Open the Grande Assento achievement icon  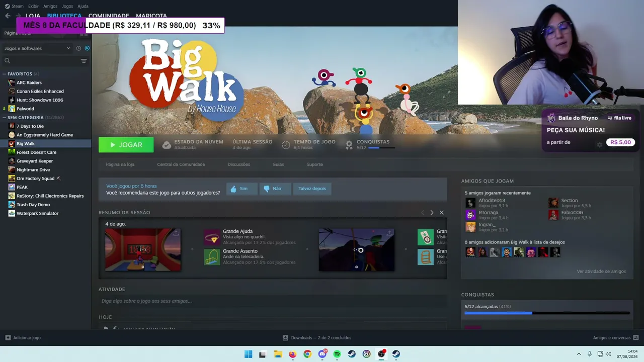pyautogui.click(x=212, y=257)
